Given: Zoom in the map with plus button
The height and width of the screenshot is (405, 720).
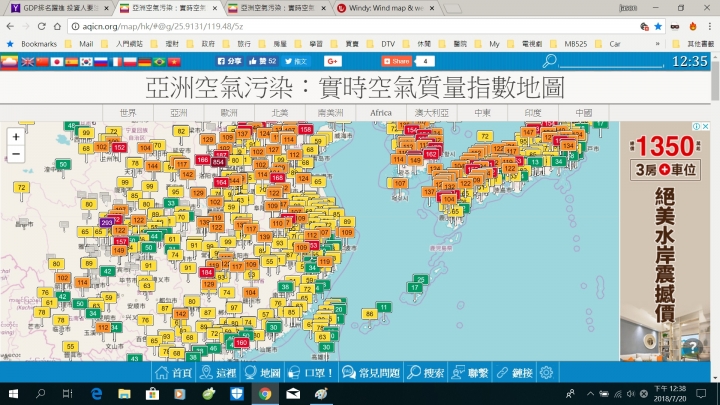Looking at the screenshot, I should click(x=16, y=136).
